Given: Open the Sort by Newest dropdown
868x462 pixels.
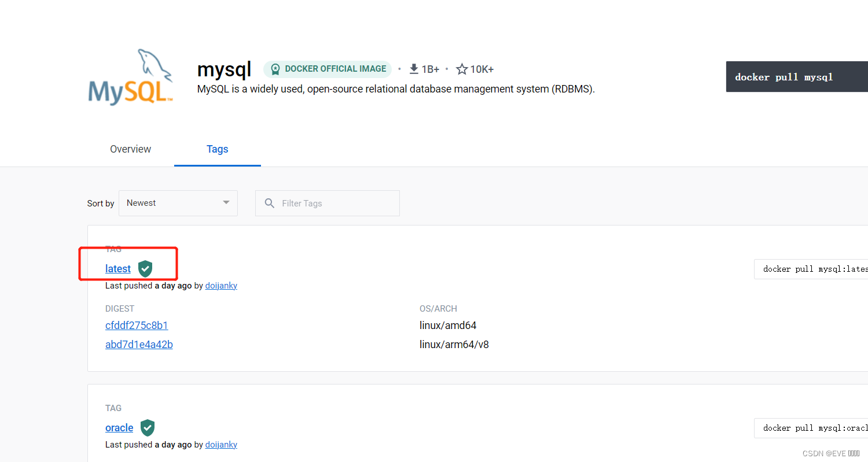Looking at the screenshot, I should coord(178,203).
